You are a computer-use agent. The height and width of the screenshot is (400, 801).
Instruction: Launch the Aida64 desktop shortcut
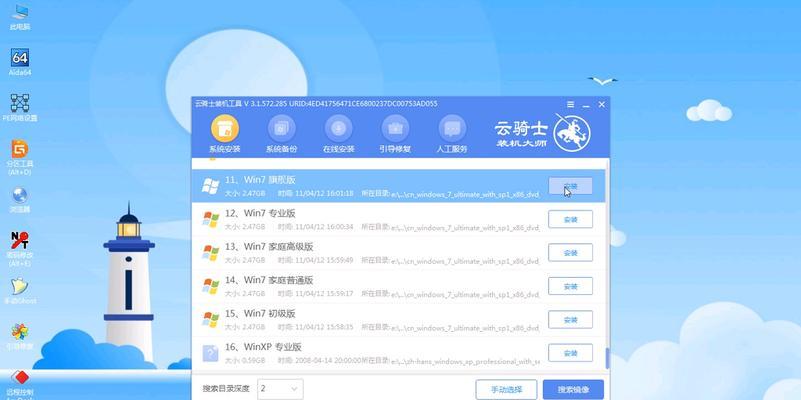pos(20,62)
